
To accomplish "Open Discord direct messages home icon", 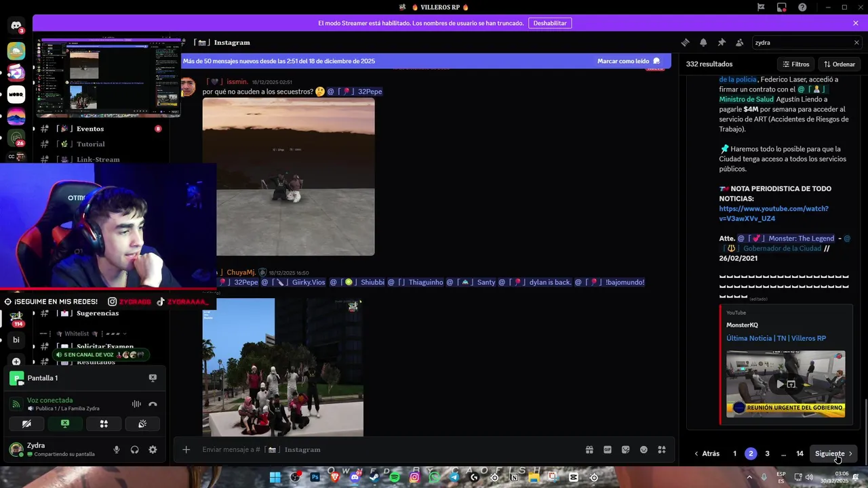I will 16,26.
